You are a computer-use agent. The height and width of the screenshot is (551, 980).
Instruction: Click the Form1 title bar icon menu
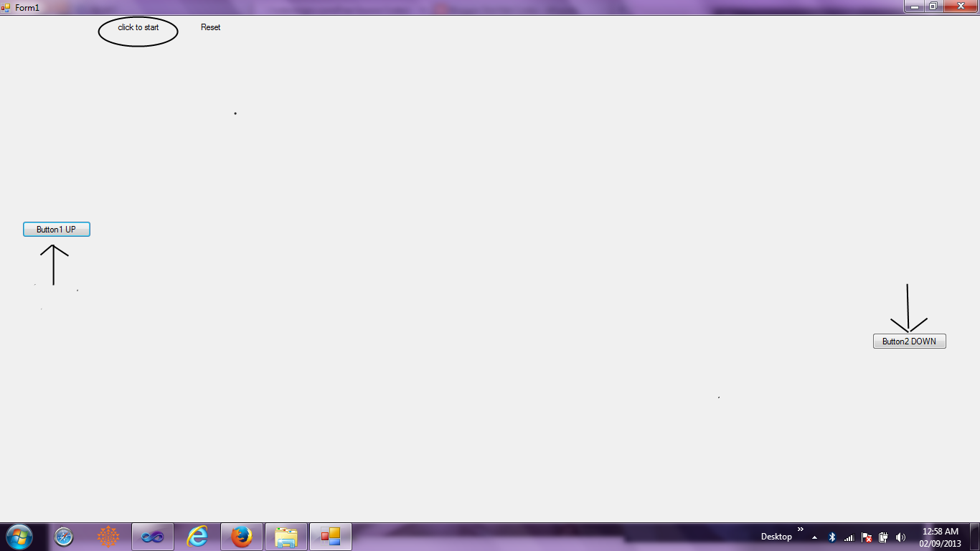(6, 6)
